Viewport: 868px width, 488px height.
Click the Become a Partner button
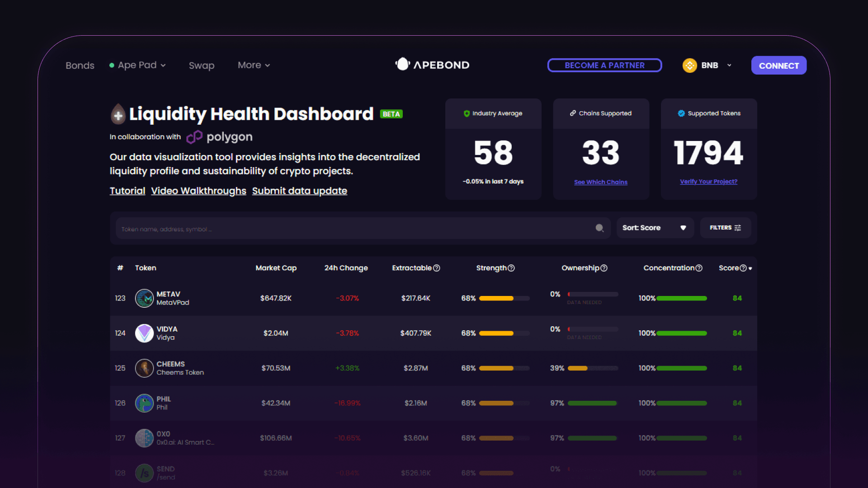tap(604, 65)
